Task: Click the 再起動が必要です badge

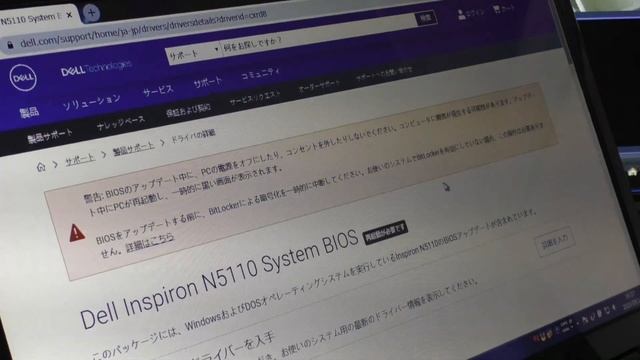Action: coord(385,233)
